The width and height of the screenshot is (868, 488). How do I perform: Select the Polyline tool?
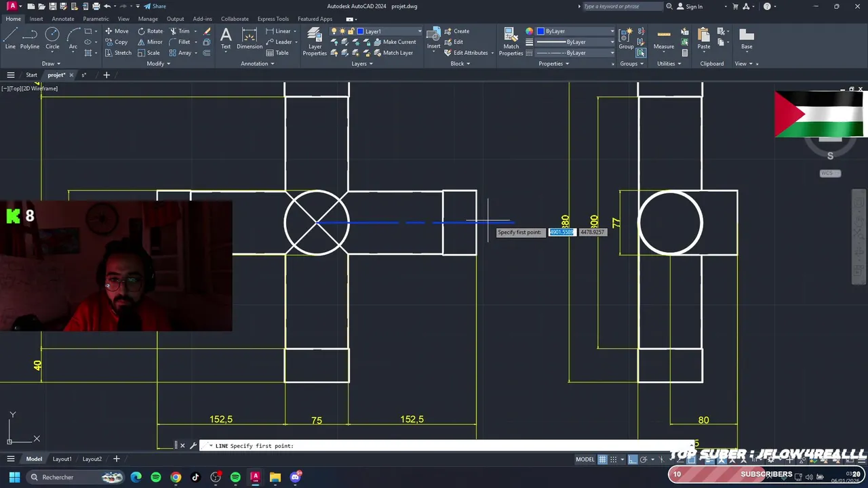[30, 38]
